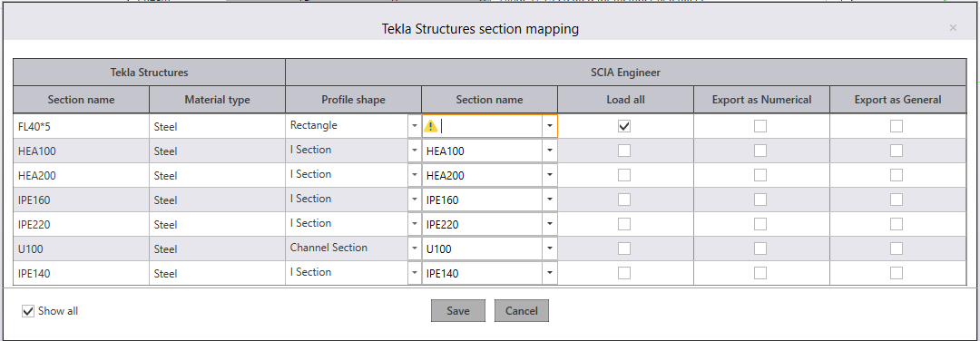Select the Tekla IPE160 section name cell
This screenshot has width=980, height=341.
click(x=82, y=200)
